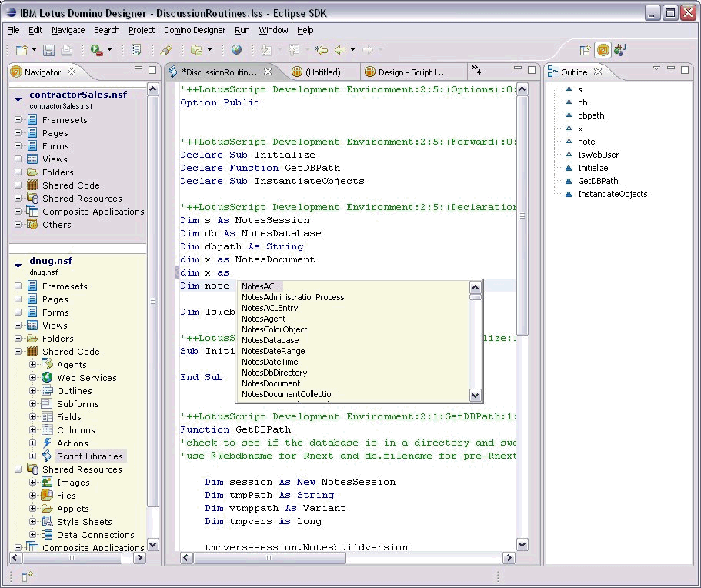
Task: Select NotesDatabase in the autocomplete list
Action: pos(270,340)
